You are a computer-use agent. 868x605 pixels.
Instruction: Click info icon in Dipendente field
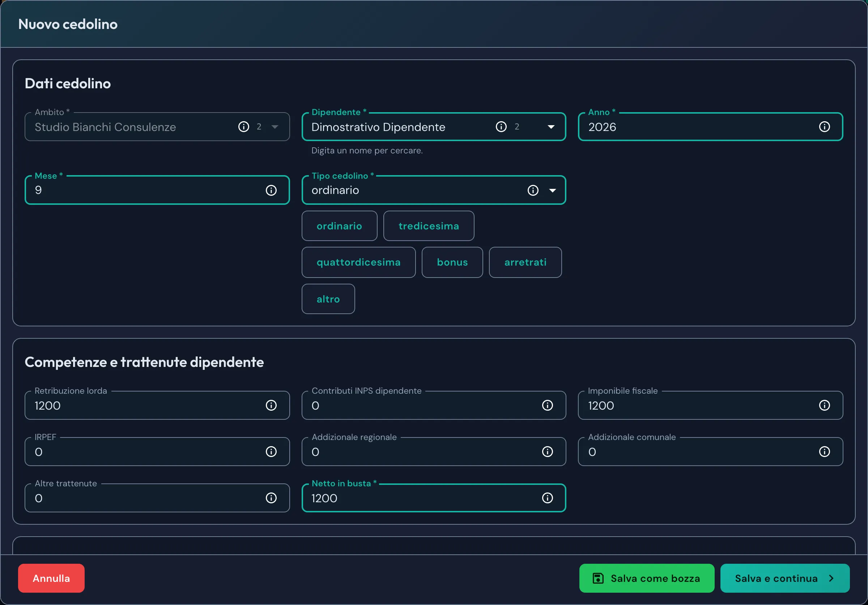click(501, 127)
